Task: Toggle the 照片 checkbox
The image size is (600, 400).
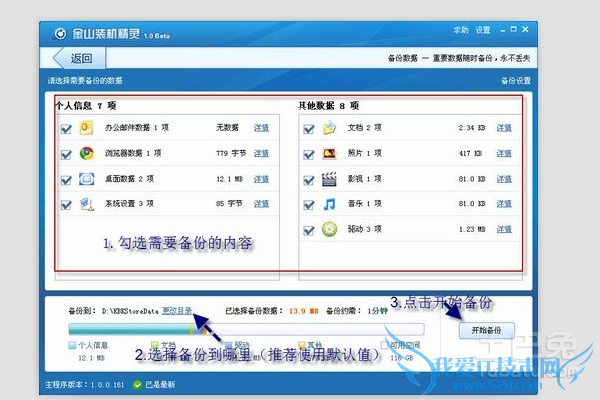Action: 308,155
